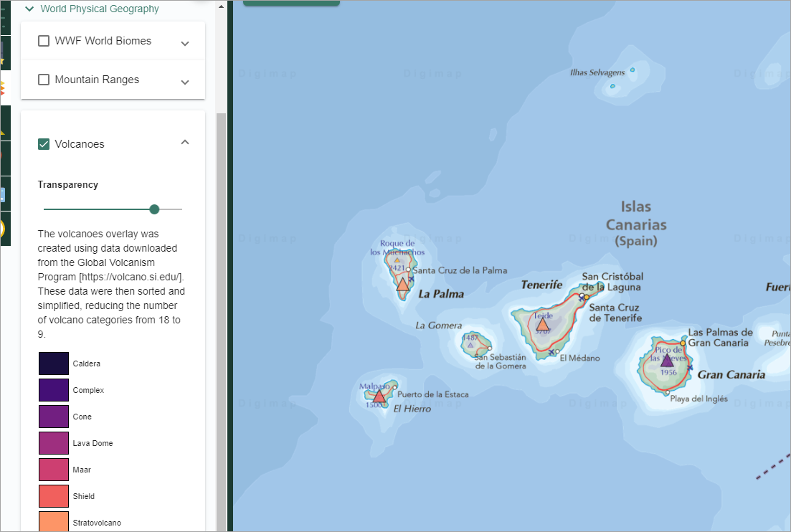Click the Shield legend color swatch
The height and width of the screenshot is (532, 791).
click(x=54, y=496)
